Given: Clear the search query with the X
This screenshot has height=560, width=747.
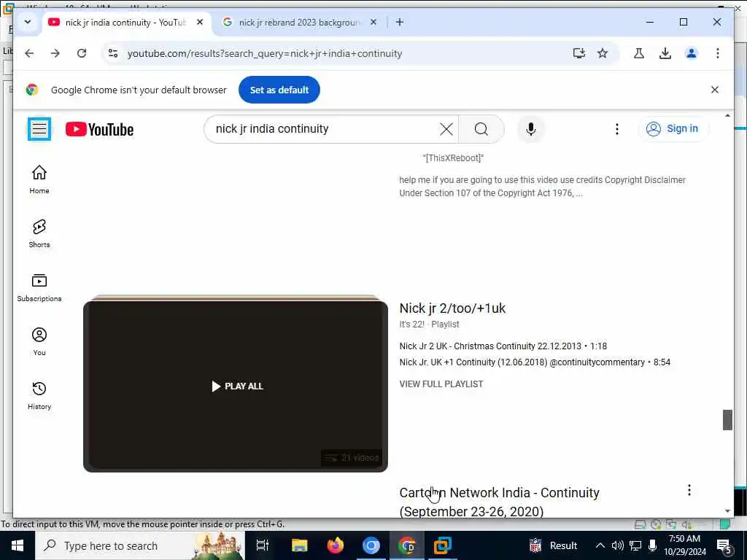Looking at the screenshot, I should point(446,129).
